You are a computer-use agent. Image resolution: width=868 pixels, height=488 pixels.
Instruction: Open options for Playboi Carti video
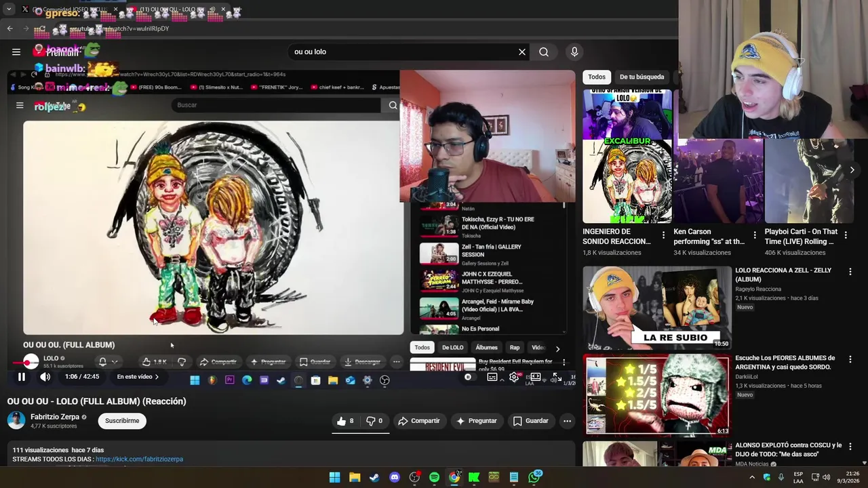point(845,235)
